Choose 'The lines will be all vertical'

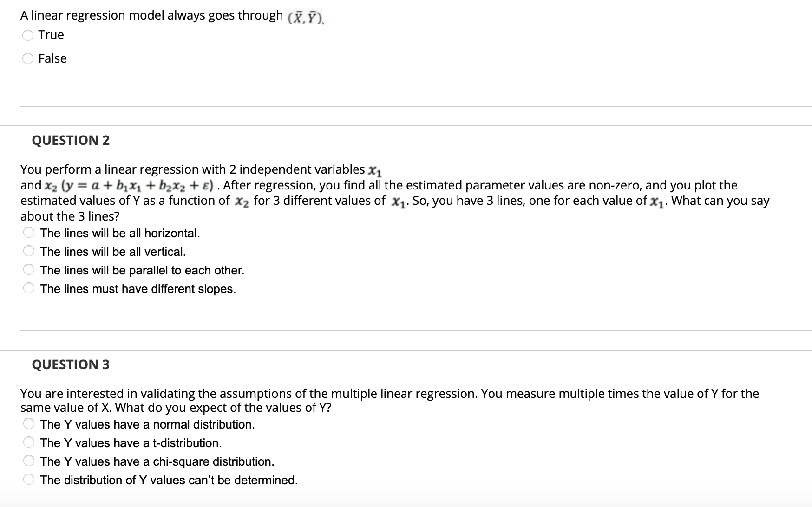point(28,252)
